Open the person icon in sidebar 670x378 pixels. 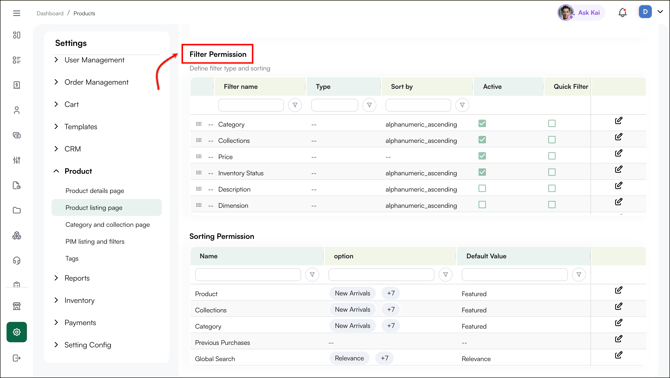pos(17,110)
